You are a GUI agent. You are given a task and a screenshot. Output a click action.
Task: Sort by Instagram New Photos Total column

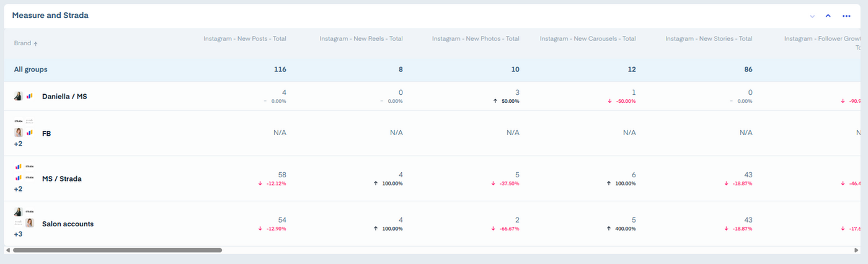coord(476,38)
